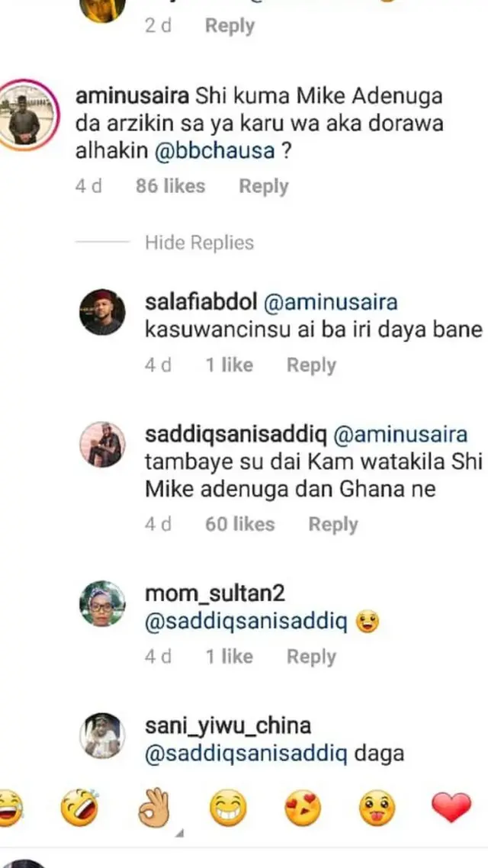View the 86 likes on aminusaira's comment
Image resolution: width=488 pixels, height=868 pixels.
click(x=170, y=186)
